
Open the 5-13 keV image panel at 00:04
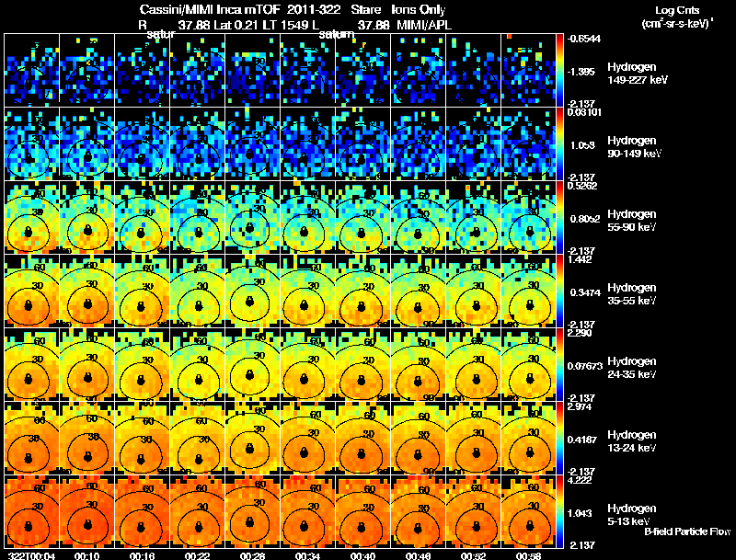[31, 512]
